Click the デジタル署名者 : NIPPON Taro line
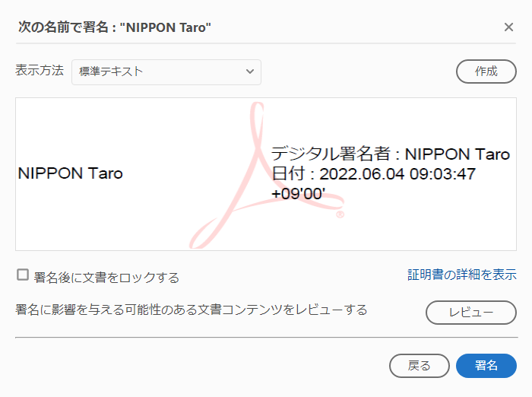Screen dimensions: 532x397 (x=391, y=154)
